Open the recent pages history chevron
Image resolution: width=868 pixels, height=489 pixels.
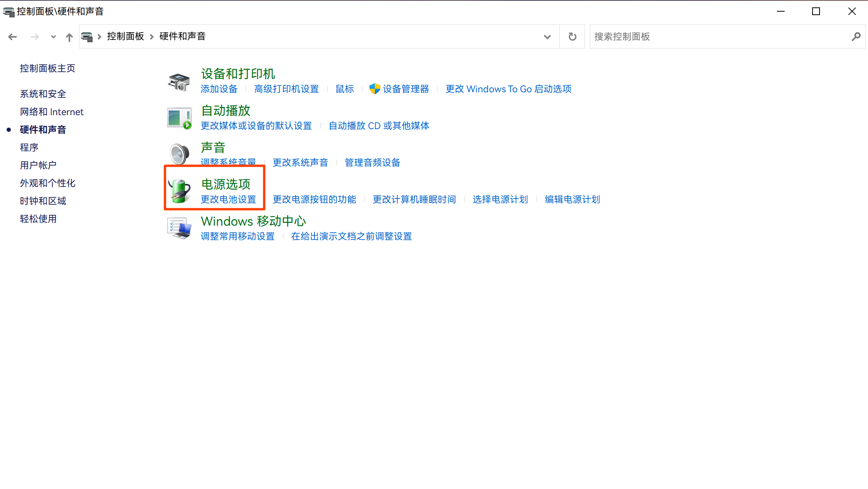pos(53,37)
